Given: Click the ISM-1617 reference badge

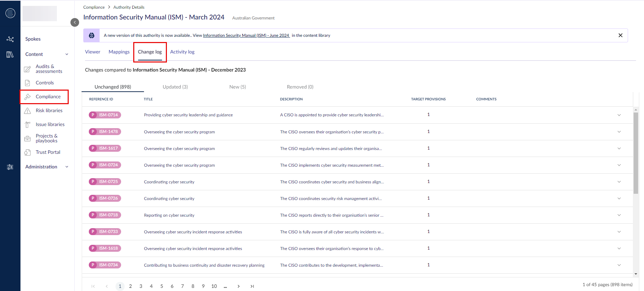Looking at the screenshot, I should point(105,148).
